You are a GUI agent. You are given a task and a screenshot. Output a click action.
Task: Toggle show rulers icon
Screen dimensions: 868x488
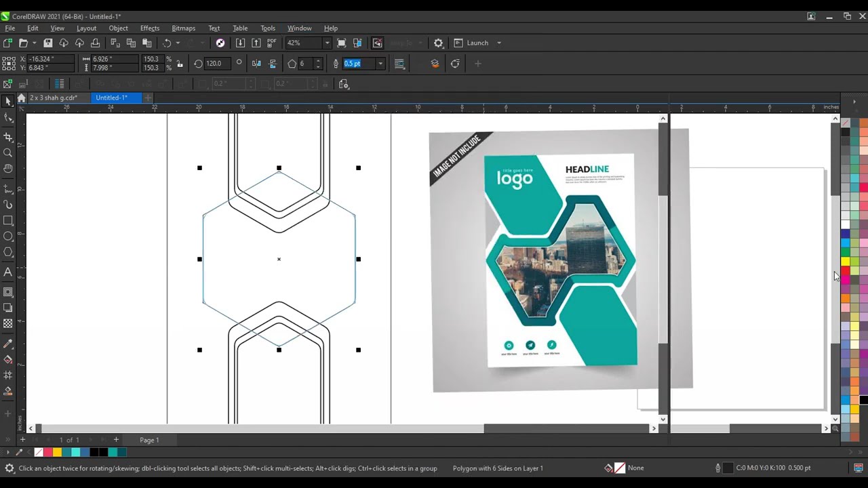(x=357, y=43)
